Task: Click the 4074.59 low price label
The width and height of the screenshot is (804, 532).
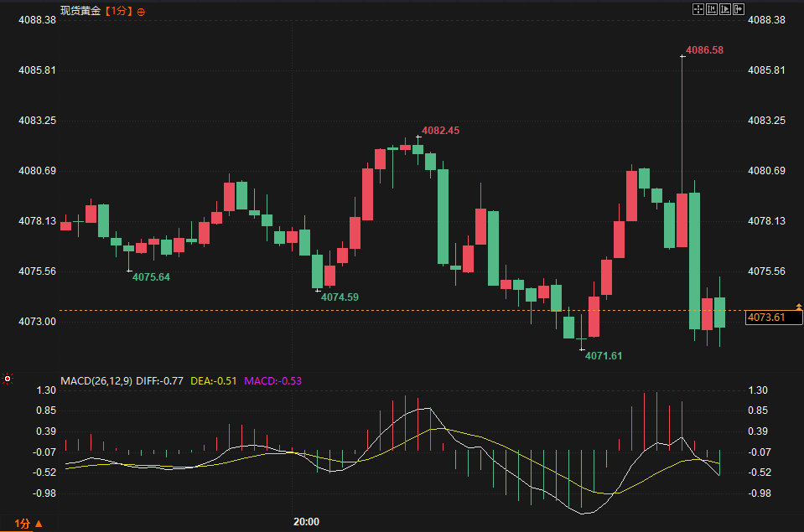Action: click(340, 297)
